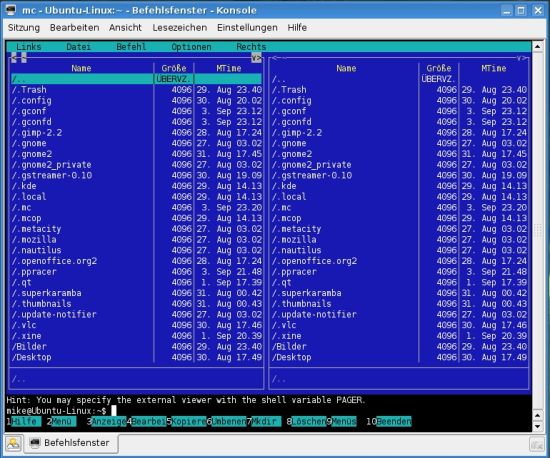Viewport: 550px width, 458px height.
Task: Select the Befehlsfenster session tab
Action: click(70, 443)
